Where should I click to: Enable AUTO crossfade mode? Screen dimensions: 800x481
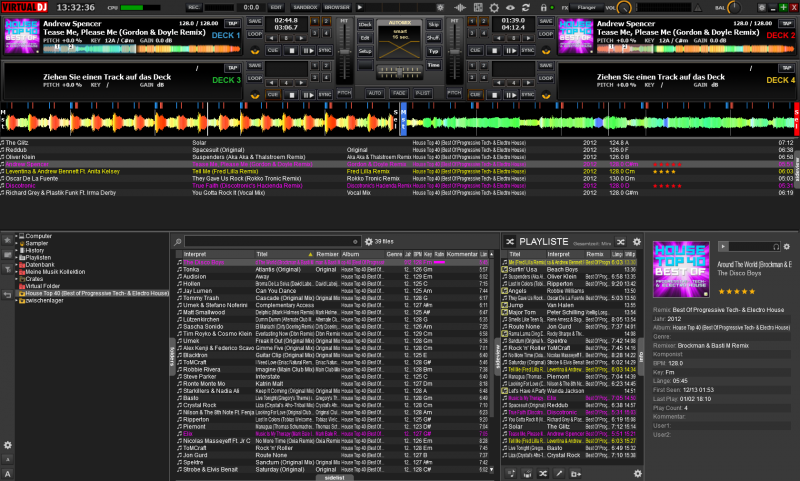click(x=374, y=93)
